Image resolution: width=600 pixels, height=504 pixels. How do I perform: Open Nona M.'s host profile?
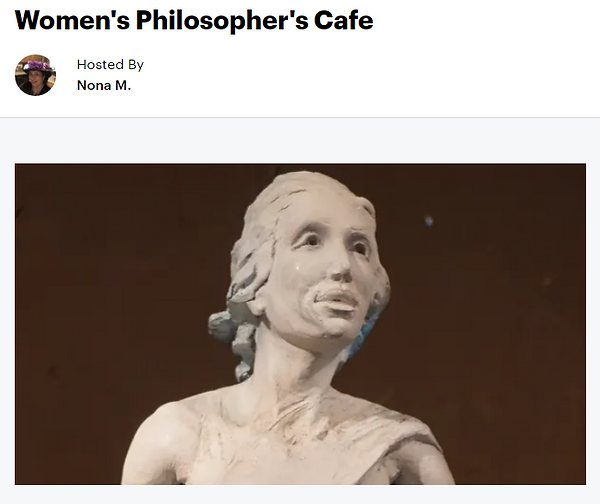click(x=104, y=85)
